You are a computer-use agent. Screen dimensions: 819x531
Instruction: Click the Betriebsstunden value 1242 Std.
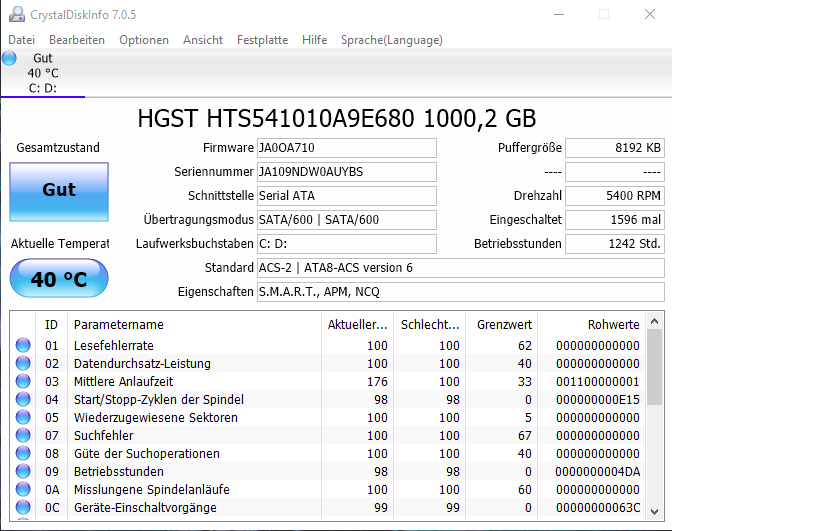pyautogui.click(x=615, y=244)
